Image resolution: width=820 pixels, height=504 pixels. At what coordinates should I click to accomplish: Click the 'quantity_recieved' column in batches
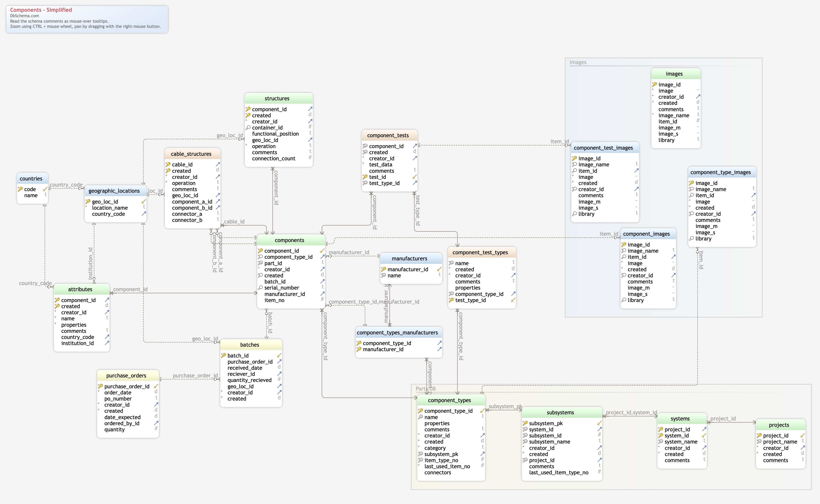point(249,380)
